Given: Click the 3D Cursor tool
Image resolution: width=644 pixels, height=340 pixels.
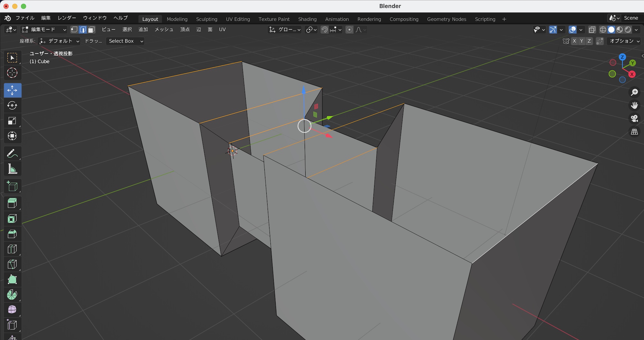Looking at the screenshot, I should click(12, 73).
